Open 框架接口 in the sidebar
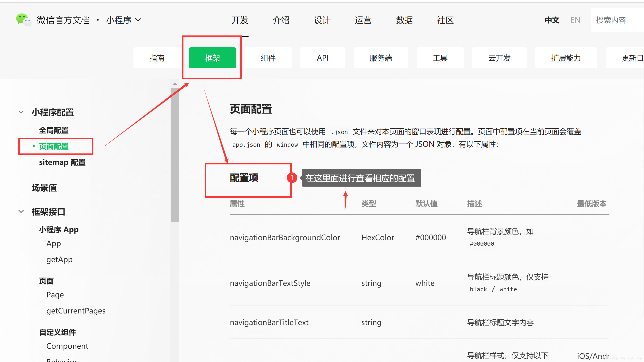Image resolution: width=644 pixels, height=362 pixels. coord(48,212)
